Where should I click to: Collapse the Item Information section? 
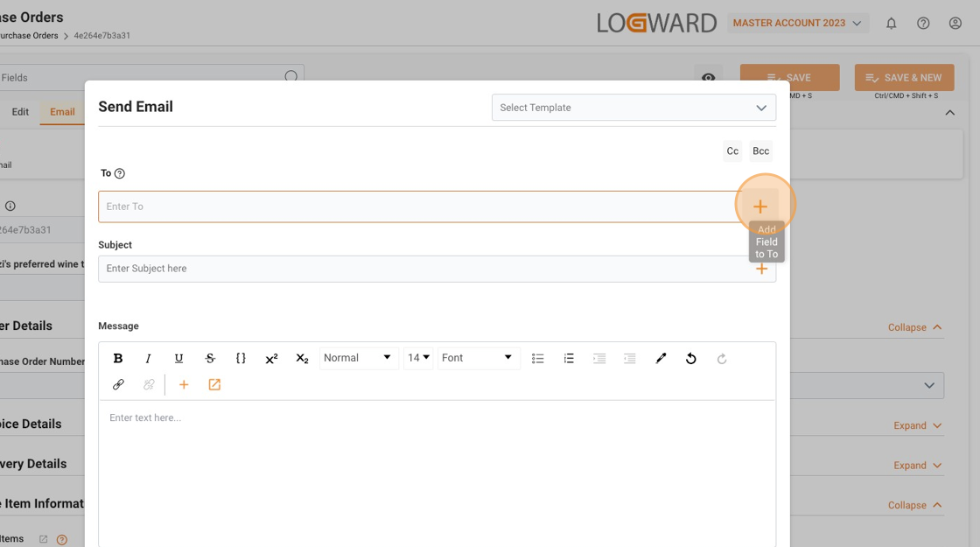(915, 505)
